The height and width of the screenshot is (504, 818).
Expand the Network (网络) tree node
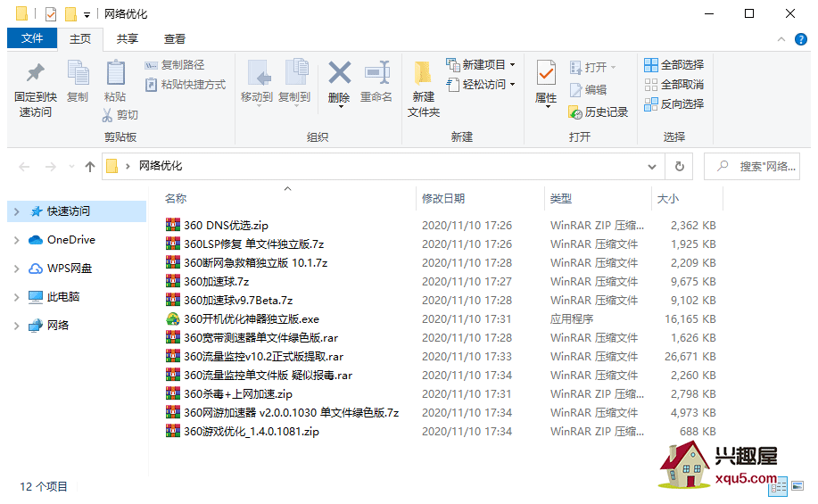coord(16,326)
